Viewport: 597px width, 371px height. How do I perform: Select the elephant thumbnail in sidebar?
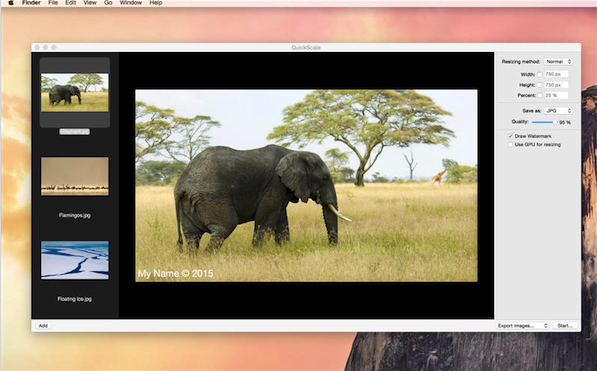(75, 93)
